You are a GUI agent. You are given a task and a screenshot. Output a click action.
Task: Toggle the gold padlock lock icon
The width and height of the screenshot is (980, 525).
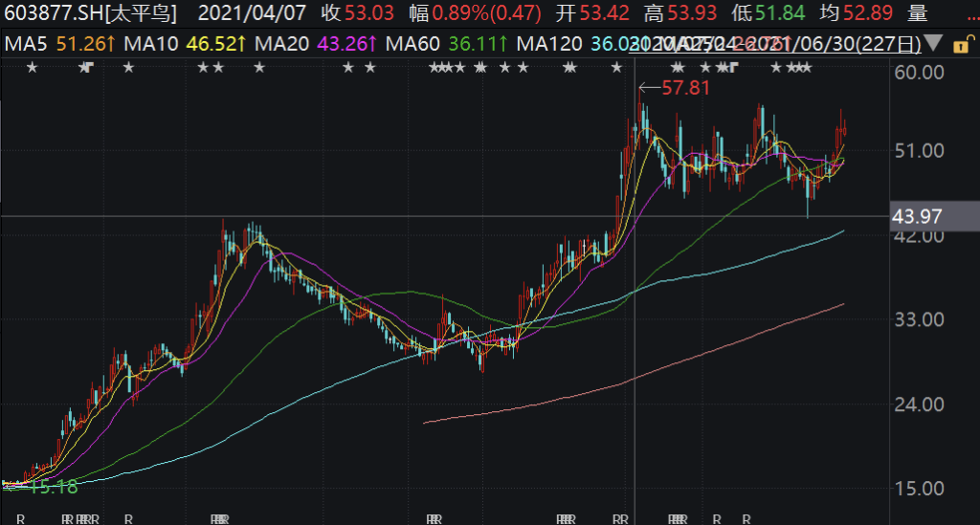[959, 44]
